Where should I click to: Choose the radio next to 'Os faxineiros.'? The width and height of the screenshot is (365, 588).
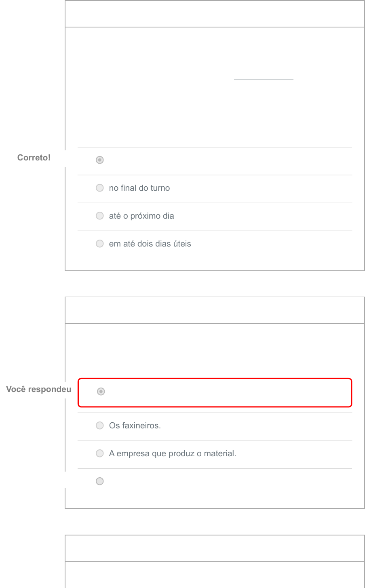coord(100,426)
